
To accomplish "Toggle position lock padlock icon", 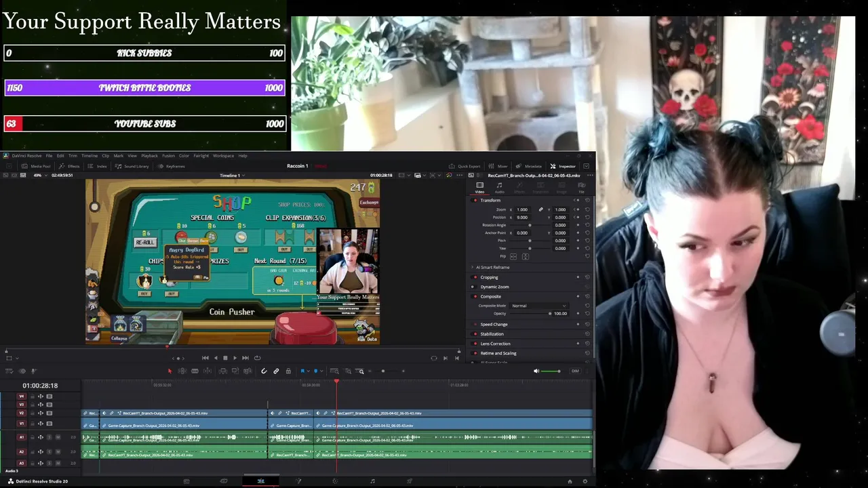I will 288,371.
